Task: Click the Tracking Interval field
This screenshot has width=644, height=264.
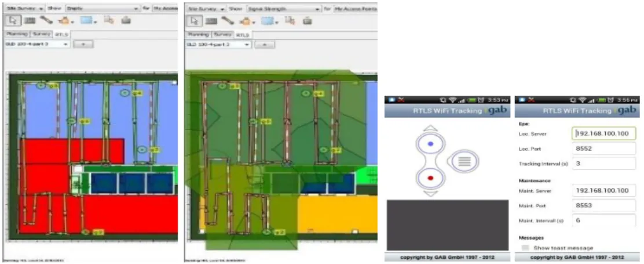Action: pos(603,164)
